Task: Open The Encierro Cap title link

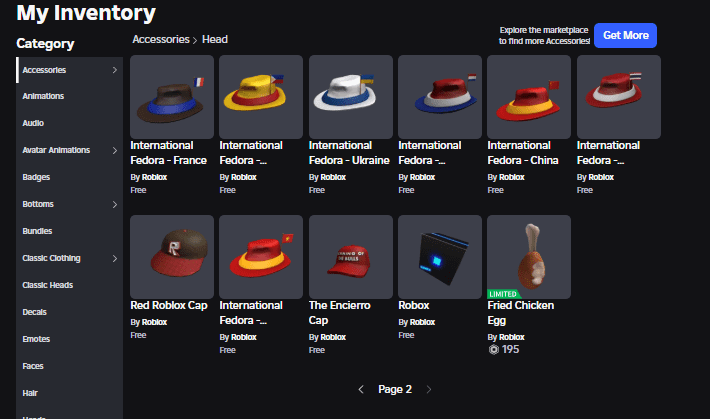Action: tap(340, 313)
